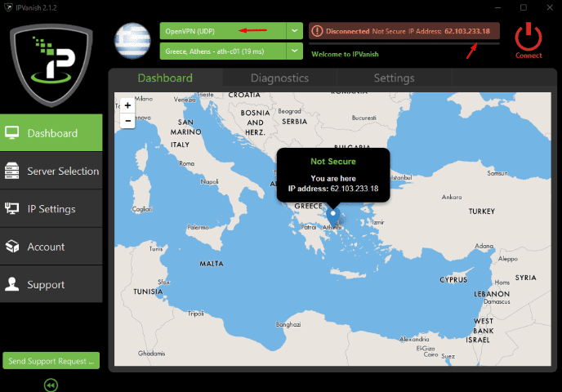The width and height of the screenshot is (562, 392).
Task: Click the MALTA label on the map
Action: 212,264
